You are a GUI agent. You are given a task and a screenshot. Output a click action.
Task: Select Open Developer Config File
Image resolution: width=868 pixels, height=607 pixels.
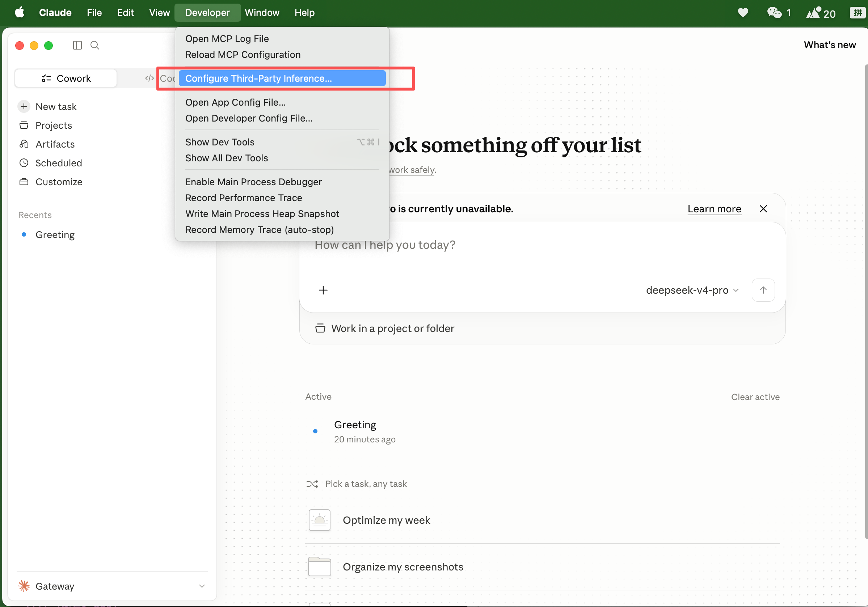[x=282, y=118]
